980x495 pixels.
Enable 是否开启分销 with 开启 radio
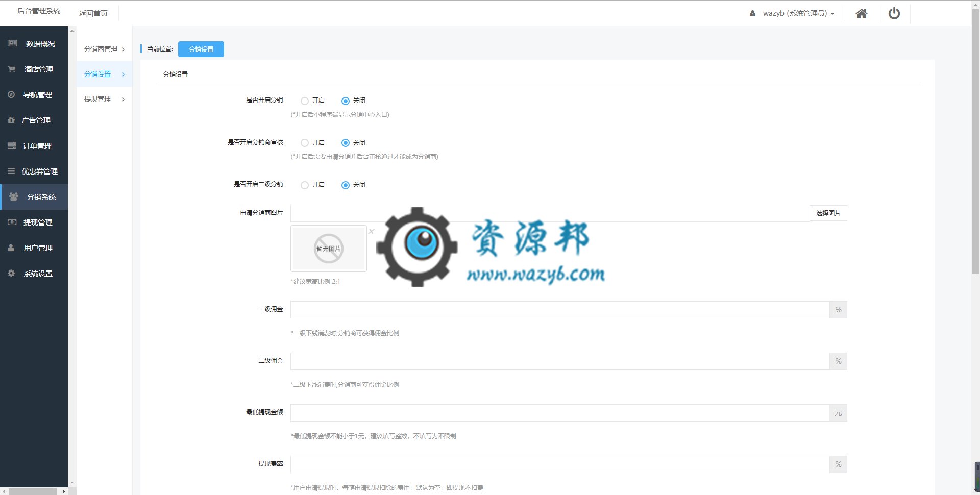[305, 101]
